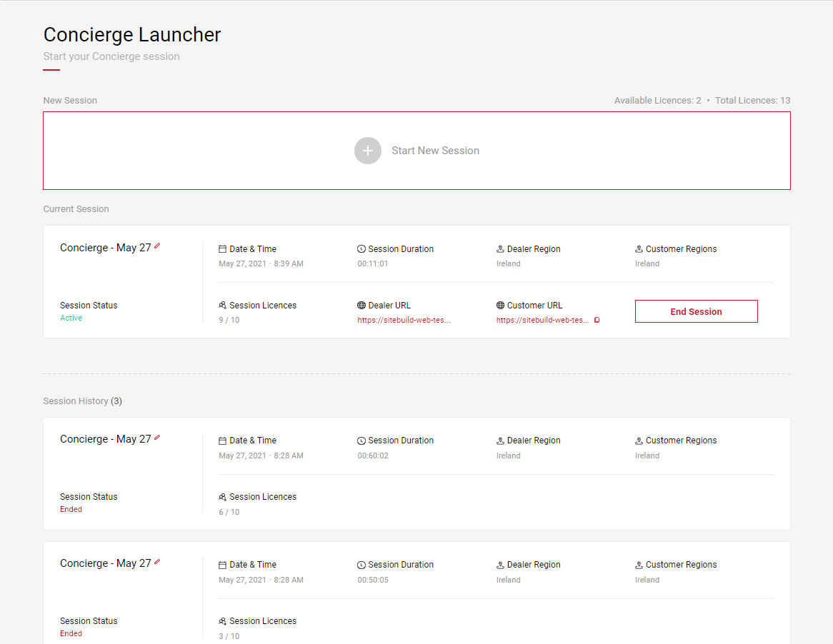Copy the Customer URL using the copy icon
The image size is (833, 644).
tap(597, 320)
